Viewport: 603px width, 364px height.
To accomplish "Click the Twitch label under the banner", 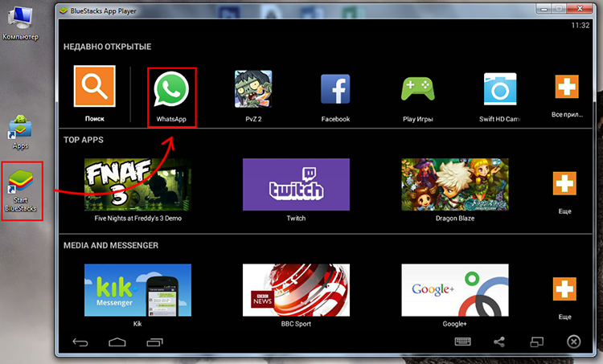I will point(296,219).
